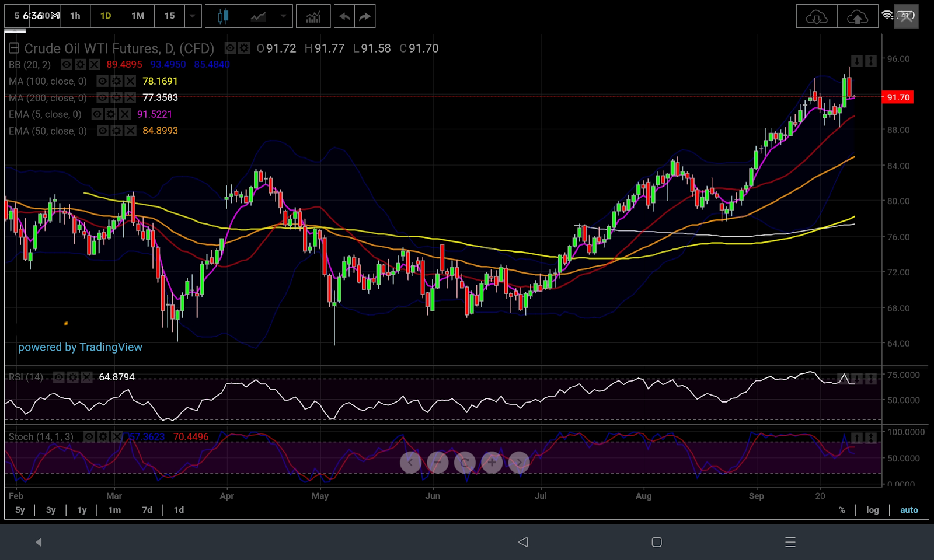Open the powered by TradingView link
The image size is (934, 560).
80,347
